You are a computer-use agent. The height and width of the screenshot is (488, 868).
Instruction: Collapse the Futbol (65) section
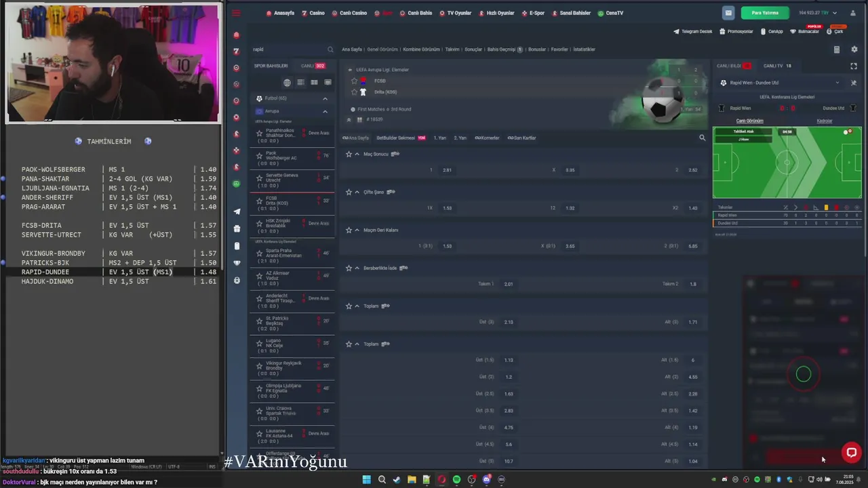coord(325,98)
